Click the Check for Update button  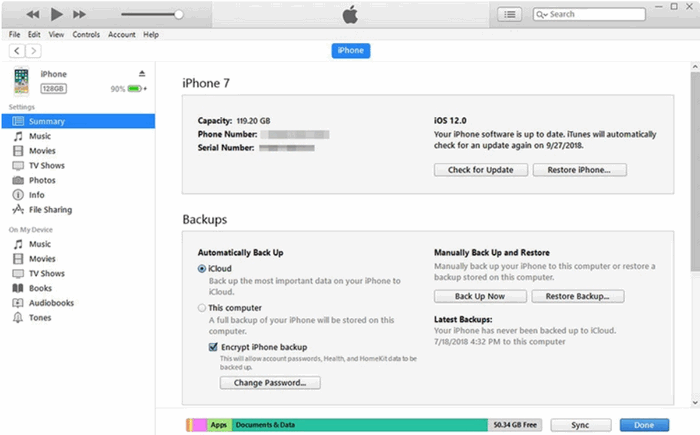click(481, 170)
